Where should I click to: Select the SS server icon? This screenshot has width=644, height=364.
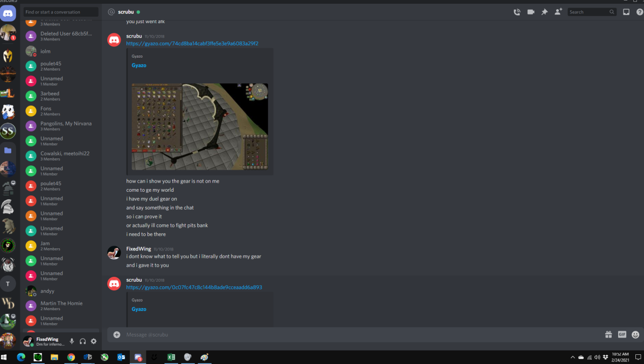8,131
